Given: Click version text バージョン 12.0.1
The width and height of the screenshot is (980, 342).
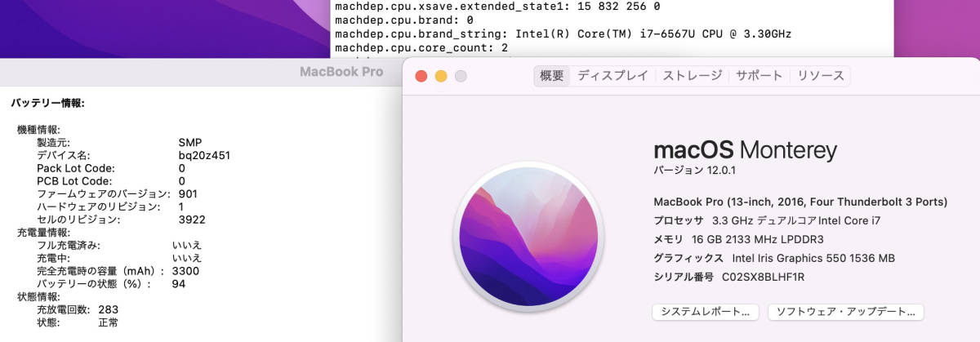Looking at the screenshot, I should tap(695, 170).
